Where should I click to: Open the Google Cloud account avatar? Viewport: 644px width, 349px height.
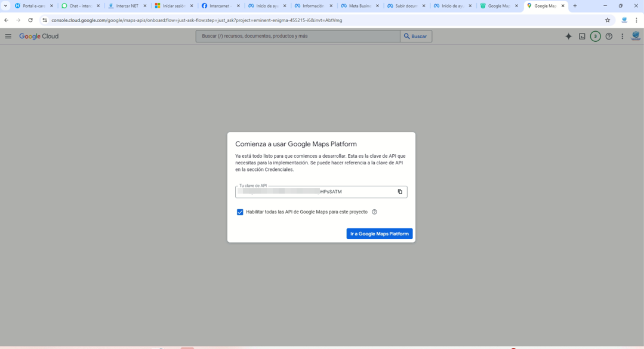pos(636,36)
